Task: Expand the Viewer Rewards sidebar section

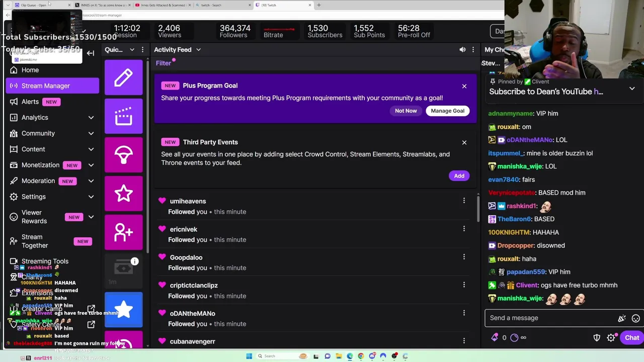Action: coord(91,217)
